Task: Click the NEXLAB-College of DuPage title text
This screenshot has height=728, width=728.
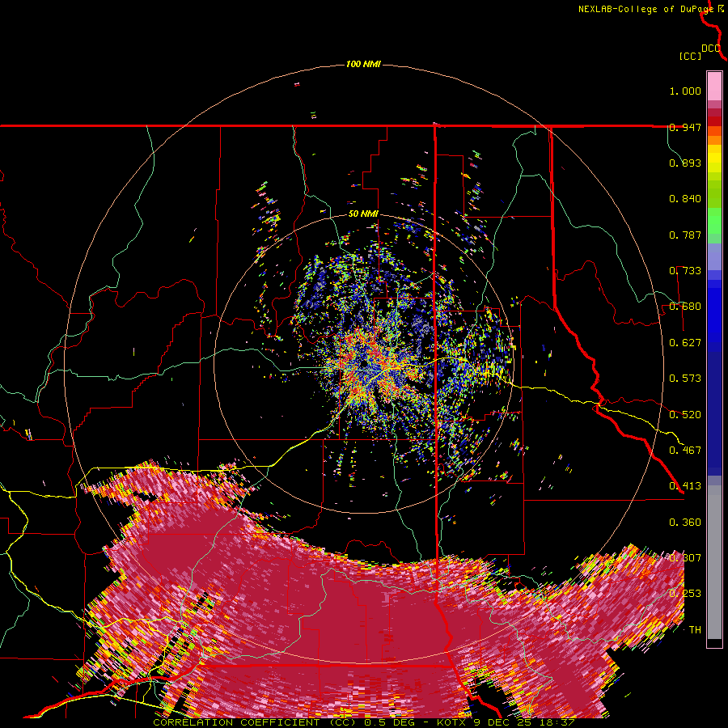Action: pos(645,9)
